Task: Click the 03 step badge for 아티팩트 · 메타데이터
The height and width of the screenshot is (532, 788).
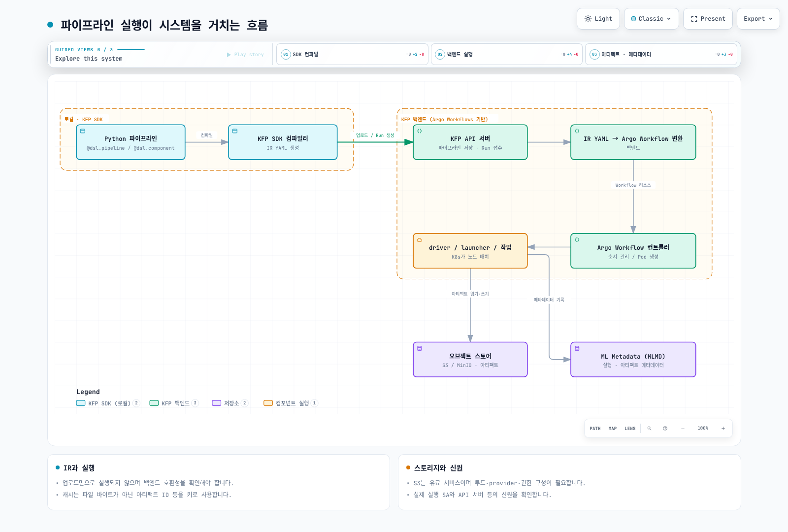Action: click(x=594, y=54)
